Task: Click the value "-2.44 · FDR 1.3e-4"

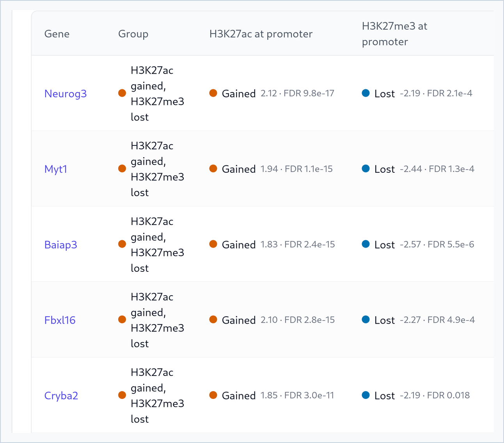Action: (x=437, y=169)
